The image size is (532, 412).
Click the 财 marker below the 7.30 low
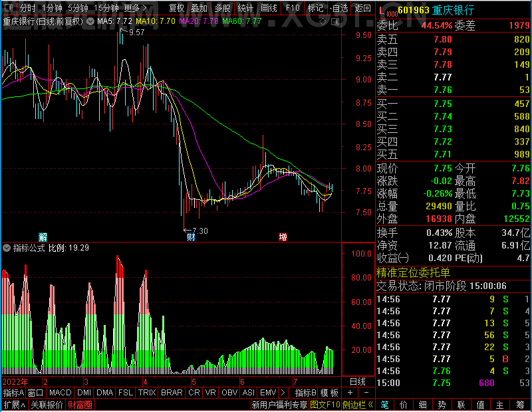tap(191, 237)
